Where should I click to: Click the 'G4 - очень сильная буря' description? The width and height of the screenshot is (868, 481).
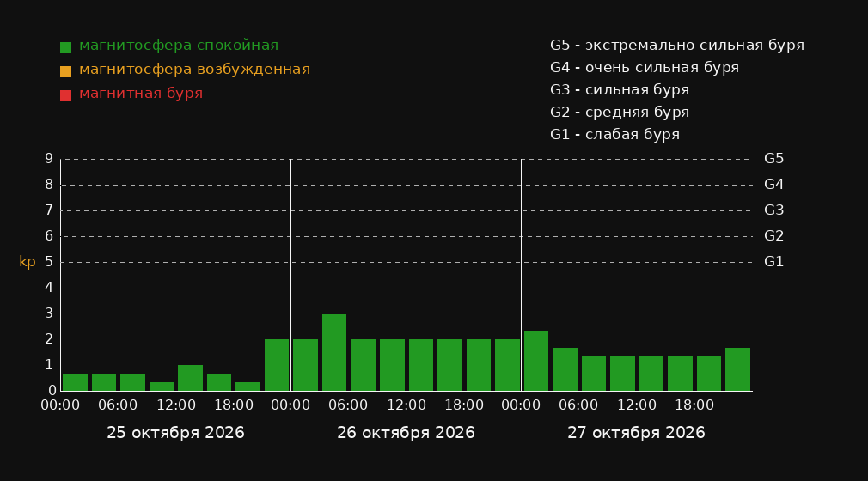tap(645, 68)
